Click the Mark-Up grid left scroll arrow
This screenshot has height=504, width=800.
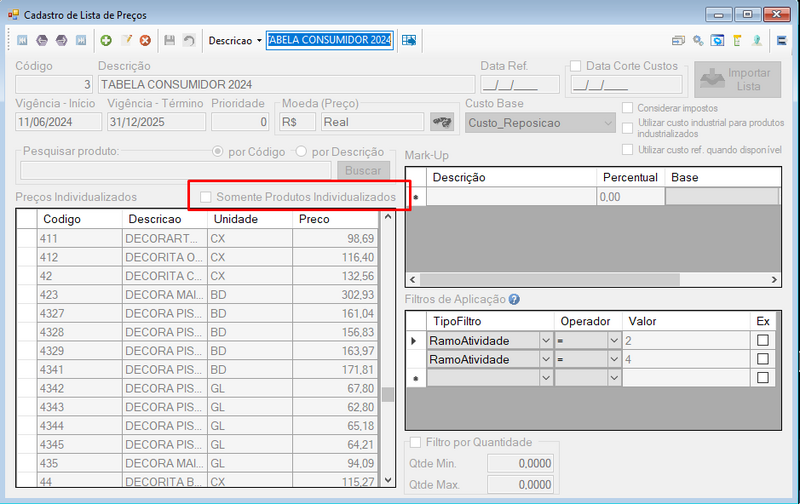[x=412, y=280]
